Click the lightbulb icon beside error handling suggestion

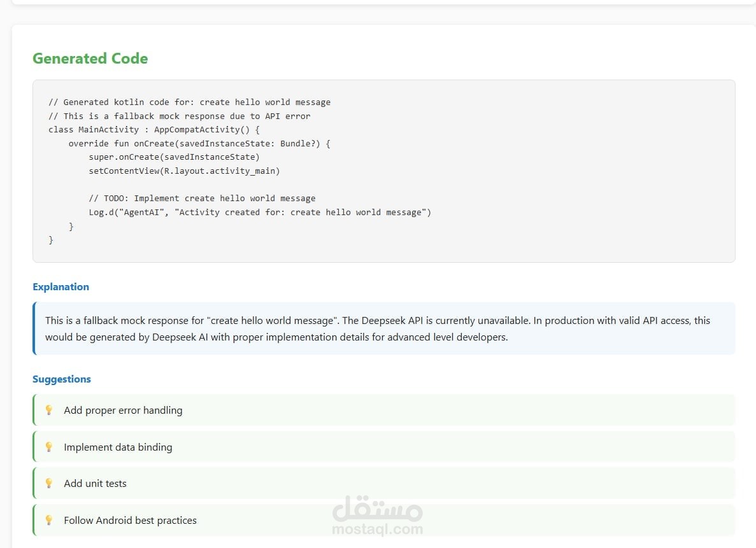[48, 410]
